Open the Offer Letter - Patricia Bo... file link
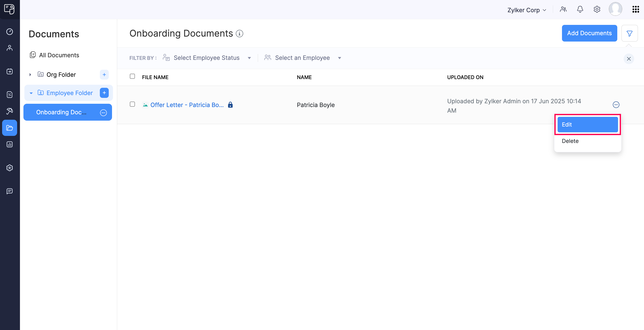Screen dimensions: 644x330 coord(187,105)
